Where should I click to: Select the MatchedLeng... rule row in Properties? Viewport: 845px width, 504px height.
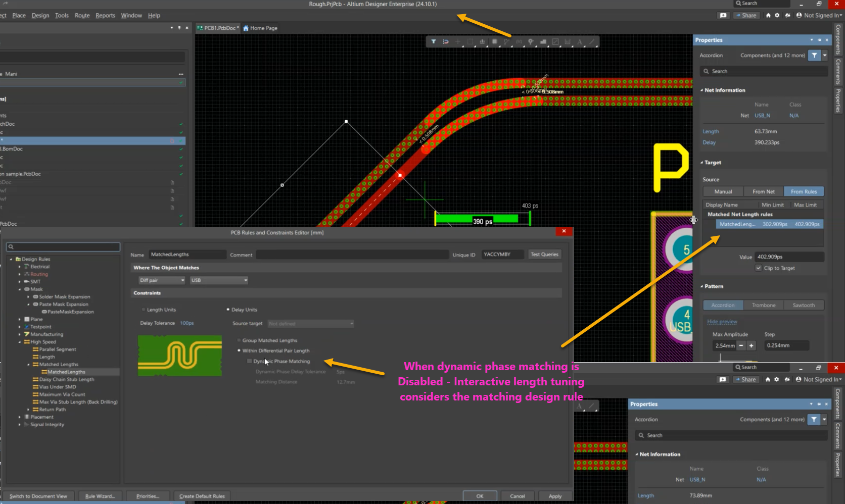click(770, 224)
